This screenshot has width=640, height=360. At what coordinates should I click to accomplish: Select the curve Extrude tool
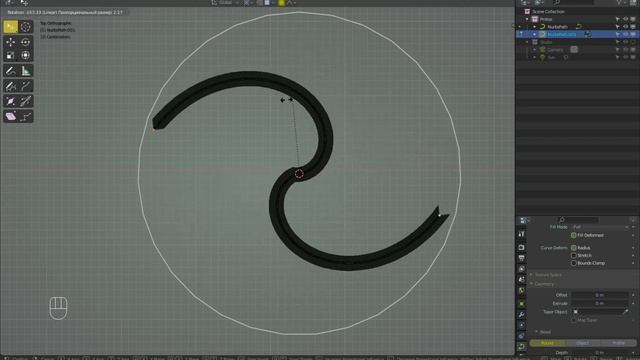pyautogui.click(x=26, y=86)
